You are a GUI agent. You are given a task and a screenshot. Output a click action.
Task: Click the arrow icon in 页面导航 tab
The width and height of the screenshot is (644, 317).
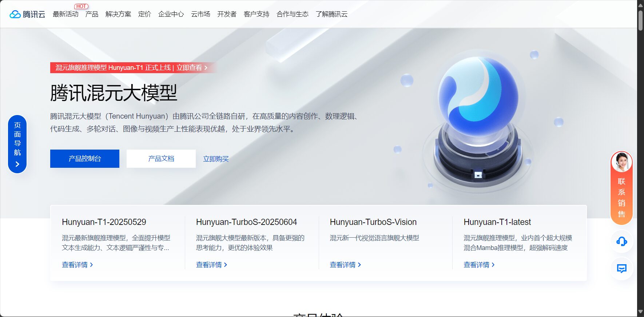click(17, 164)
